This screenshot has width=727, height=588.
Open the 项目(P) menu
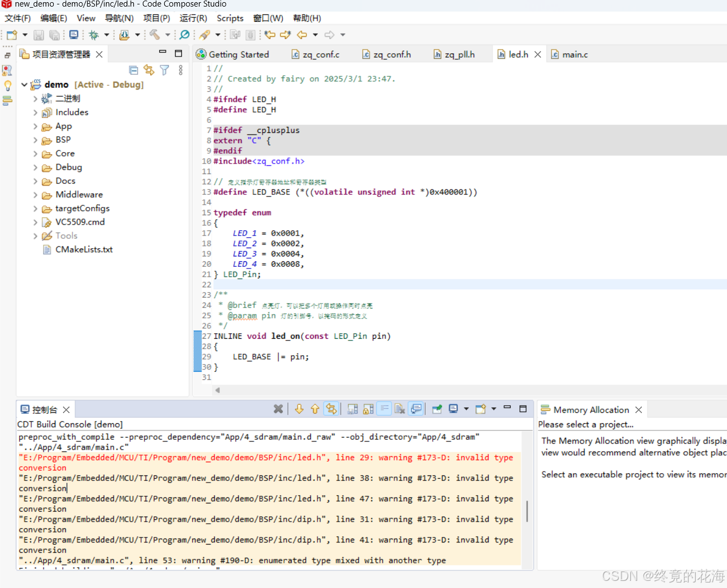pyautogui.click(x=156, y=18)
